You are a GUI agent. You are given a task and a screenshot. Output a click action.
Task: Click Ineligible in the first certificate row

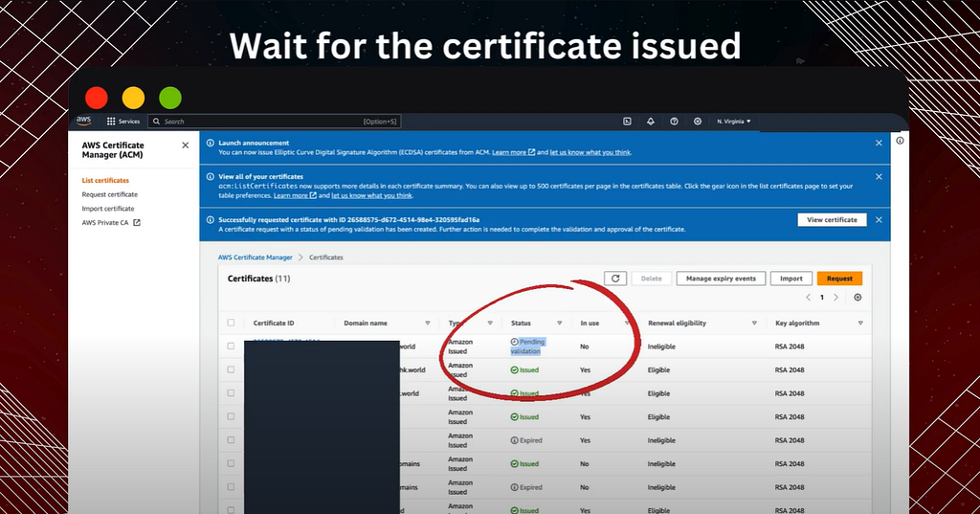coord(661,346)
